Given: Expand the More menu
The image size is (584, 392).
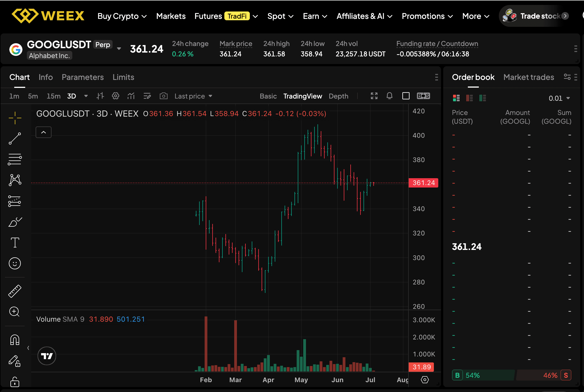Looking at the screenshot, I should pos(476,16).
